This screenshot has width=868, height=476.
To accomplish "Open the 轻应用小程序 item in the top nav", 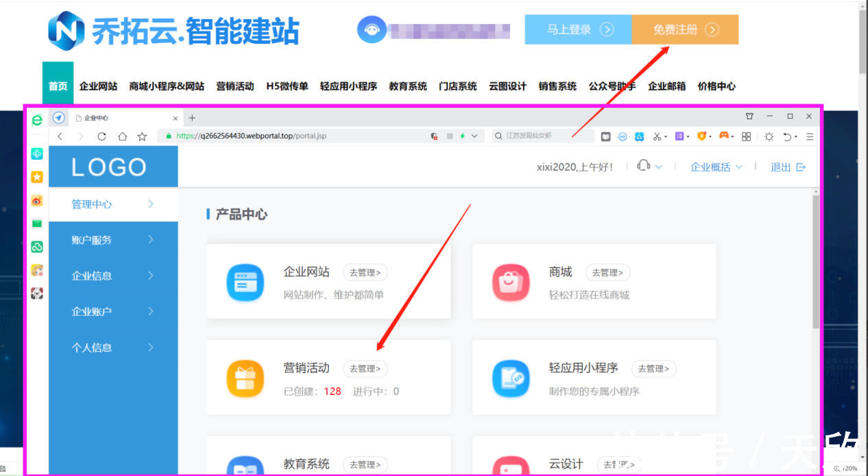I will pos(348,86).
